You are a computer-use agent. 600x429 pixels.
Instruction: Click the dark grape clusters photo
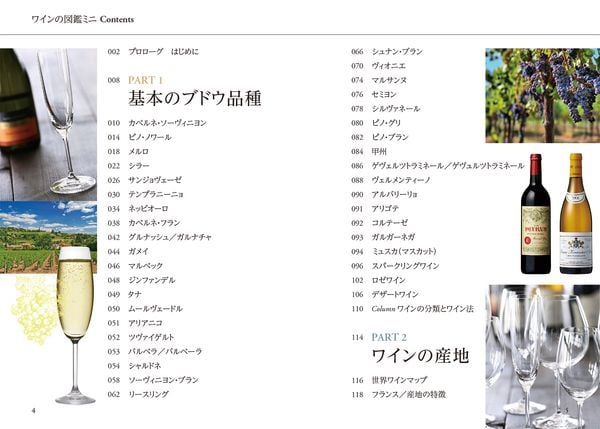pyautogui.click(x=543, y=95)
